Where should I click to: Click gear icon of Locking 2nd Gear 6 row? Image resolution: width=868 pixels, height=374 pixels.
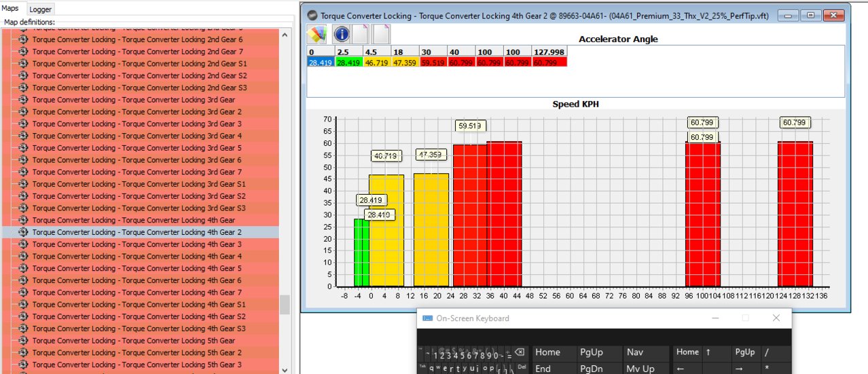(x=24, y=39)
